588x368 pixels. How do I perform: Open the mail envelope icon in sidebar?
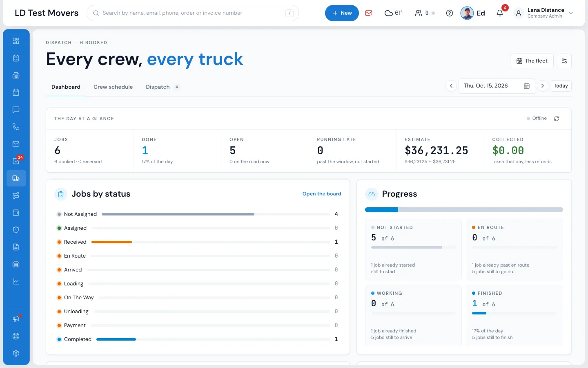16,144
